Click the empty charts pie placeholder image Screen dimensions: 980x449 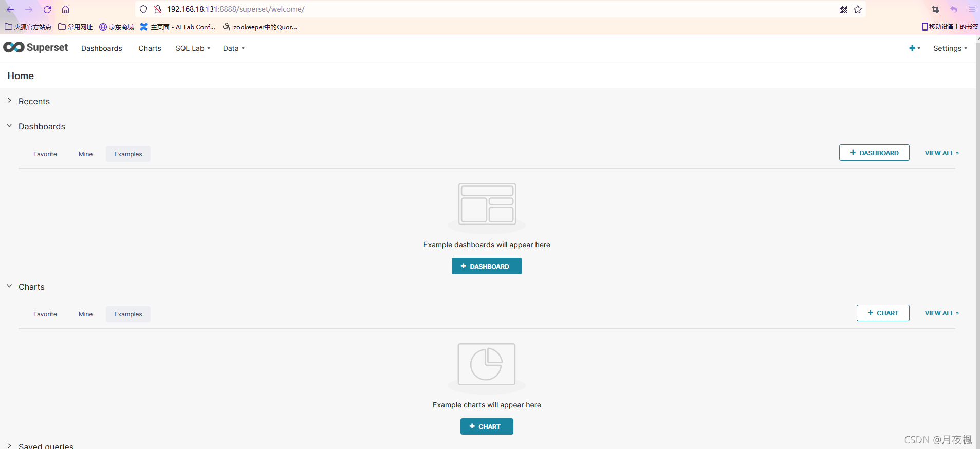coord(487,368)
